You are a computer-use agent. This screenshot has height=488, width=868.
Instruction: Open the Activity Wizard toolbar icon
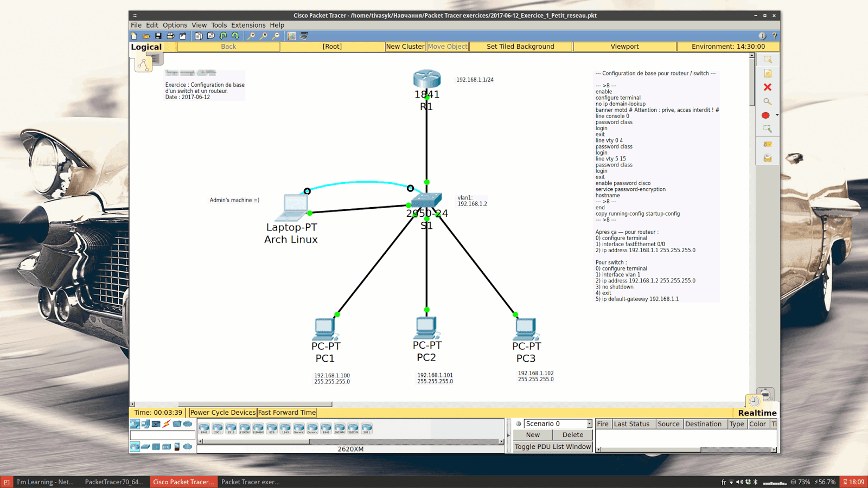[183, 36]
